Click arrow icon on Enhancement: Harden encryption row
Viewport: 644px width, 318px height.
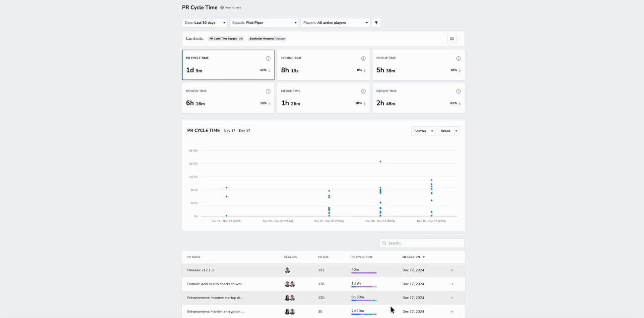tap(451, 312)
